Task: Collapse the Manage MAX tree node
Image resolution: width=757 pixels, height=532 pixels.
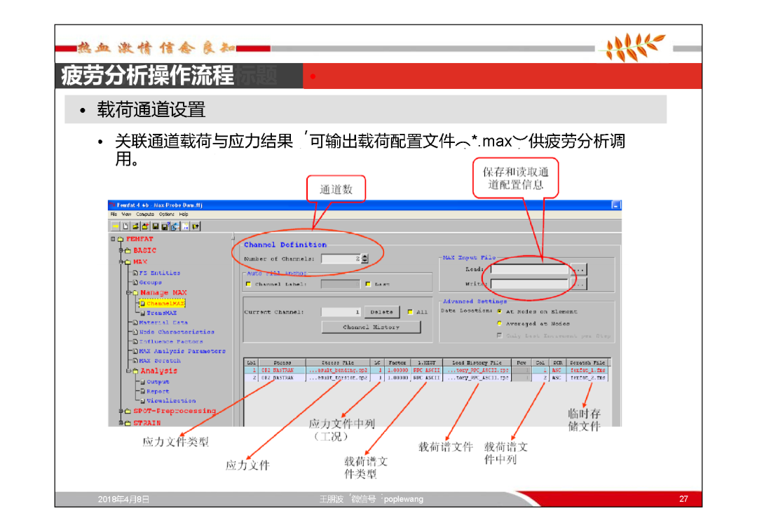Action: [128, 293]
